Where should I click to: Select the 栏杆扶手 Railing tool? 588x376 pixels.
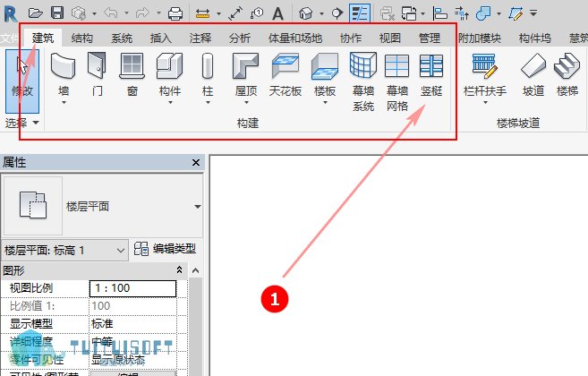(x=485, y=79)
